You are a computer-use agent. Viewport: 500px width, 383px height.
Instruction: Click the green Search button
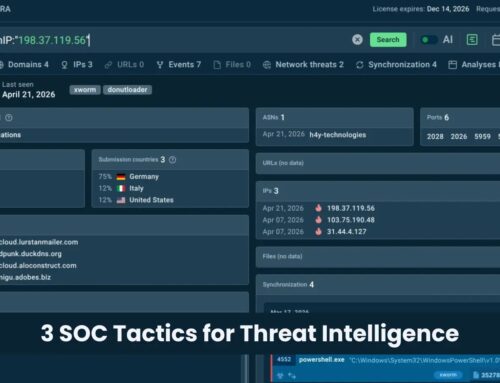(x=388, y=40)
